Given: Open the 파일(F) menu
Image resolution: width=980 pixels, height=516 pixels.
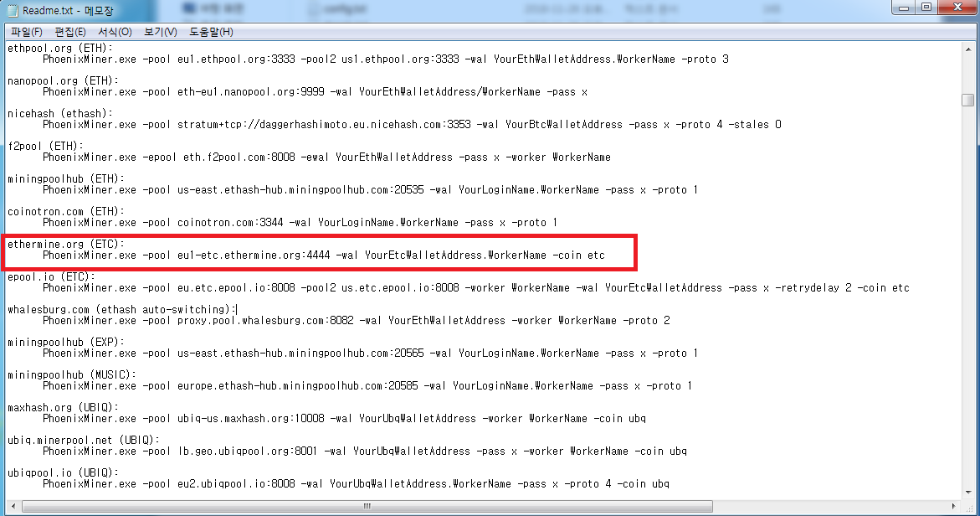Looking at the screenshot, I should [x=26, y=32].
